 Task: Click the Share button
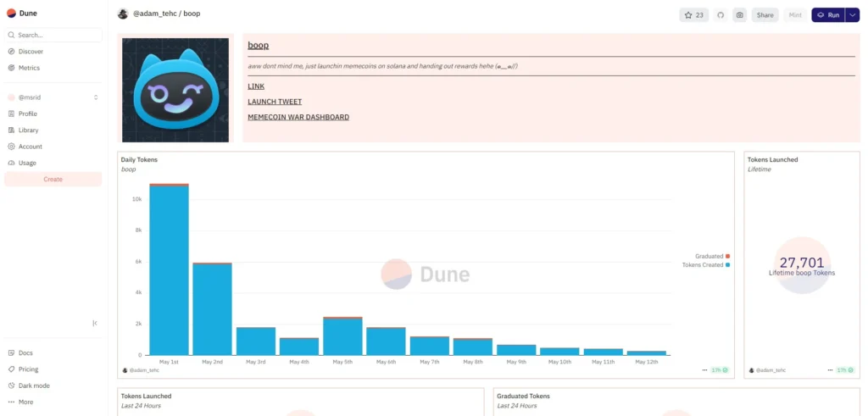click(765, 15)
